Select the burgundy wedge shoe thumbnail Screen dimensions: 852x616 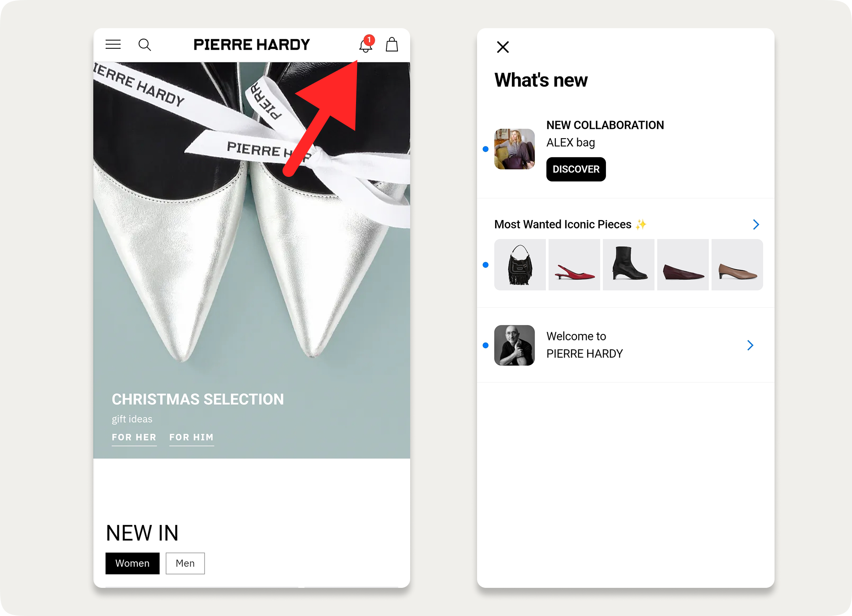click(683, 265)
